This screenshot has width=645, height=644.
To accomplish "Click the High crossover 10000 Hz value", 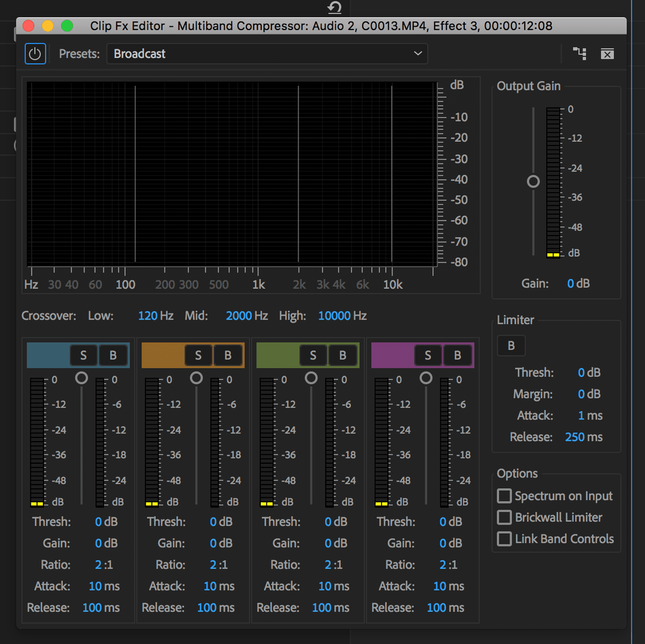I will (342, 316).
